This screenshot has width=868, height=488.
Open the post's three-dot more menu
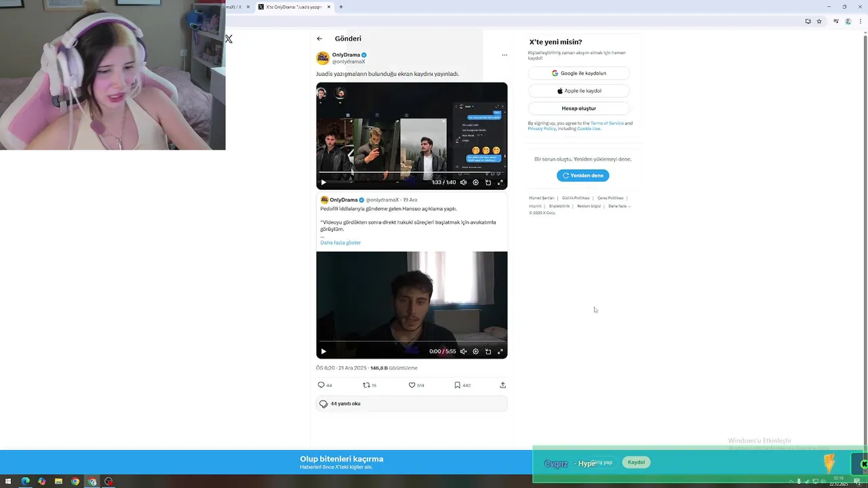pyautogui.click(x=504, y=55)
